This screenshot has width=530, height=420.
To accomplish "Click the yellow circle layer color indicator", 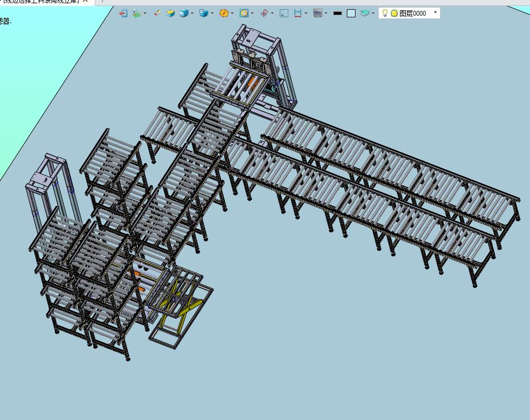I will [x=394, y=14].
